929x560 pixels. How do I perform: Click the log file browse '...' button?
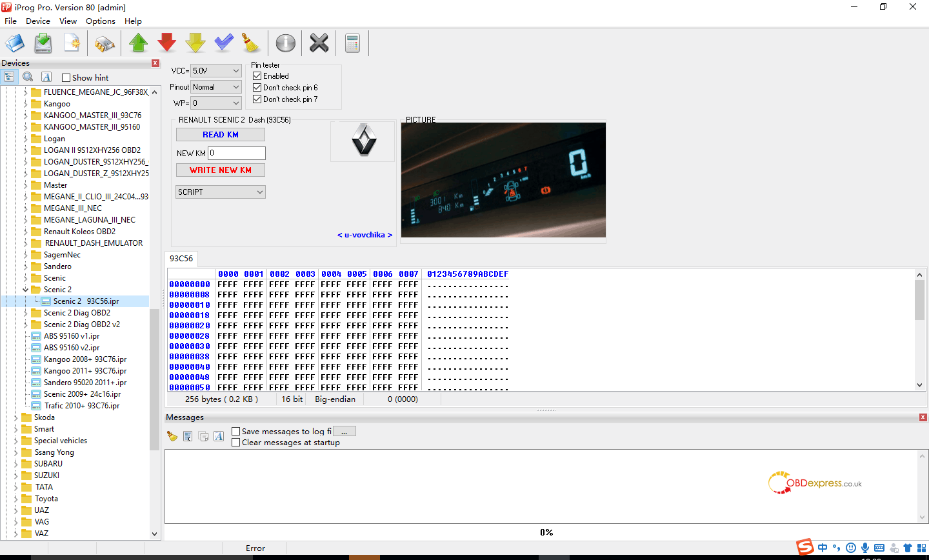(345, 432)
